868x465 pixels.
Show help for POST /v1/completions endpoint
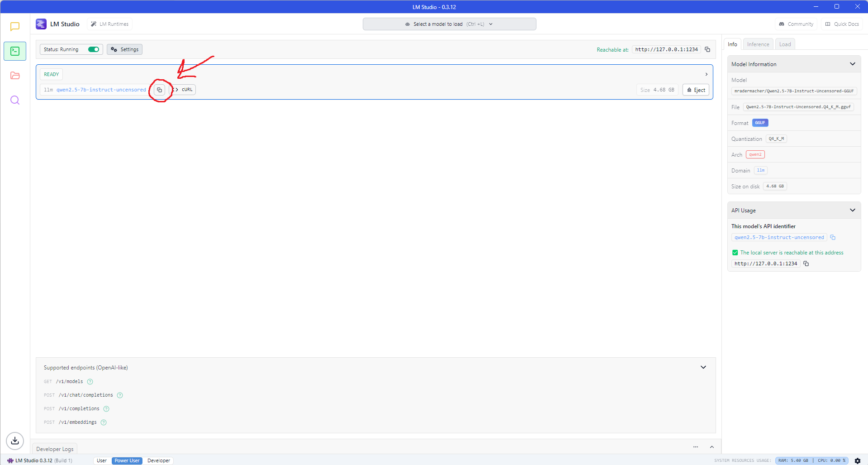[106, 409]
